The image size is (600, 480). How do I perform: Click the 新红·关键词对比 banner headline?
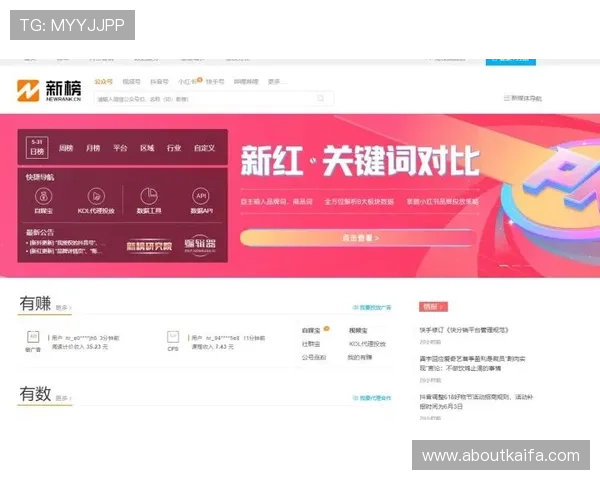click(360, 161)
